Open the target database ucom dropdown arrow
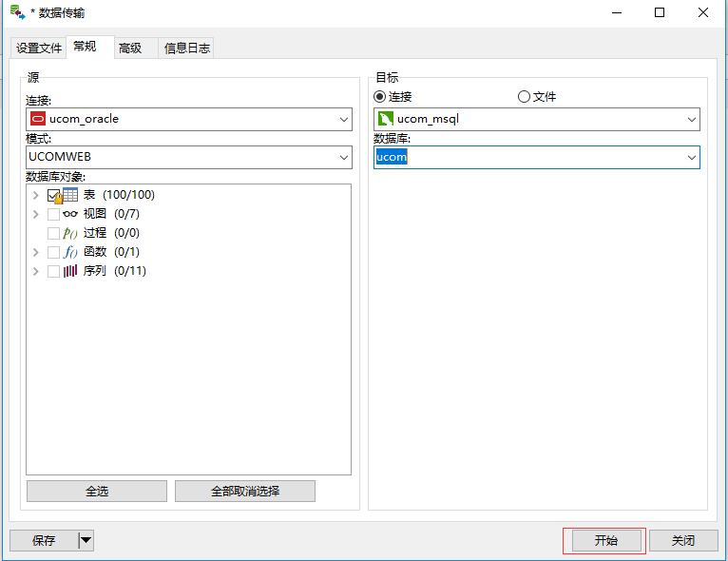The width and height of the screenshot is (728, 561). coord(691,158)
